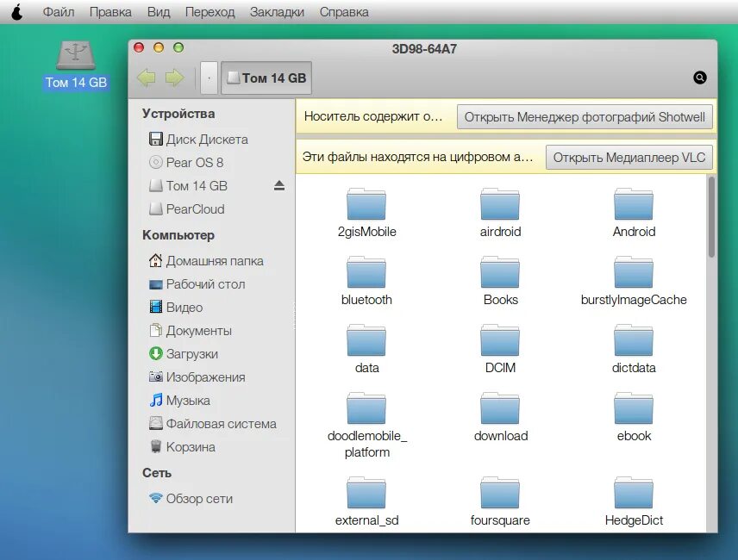The image size is (738, 560).
Task: Select the Books folder icon
Action: click(x=500, y=272)
